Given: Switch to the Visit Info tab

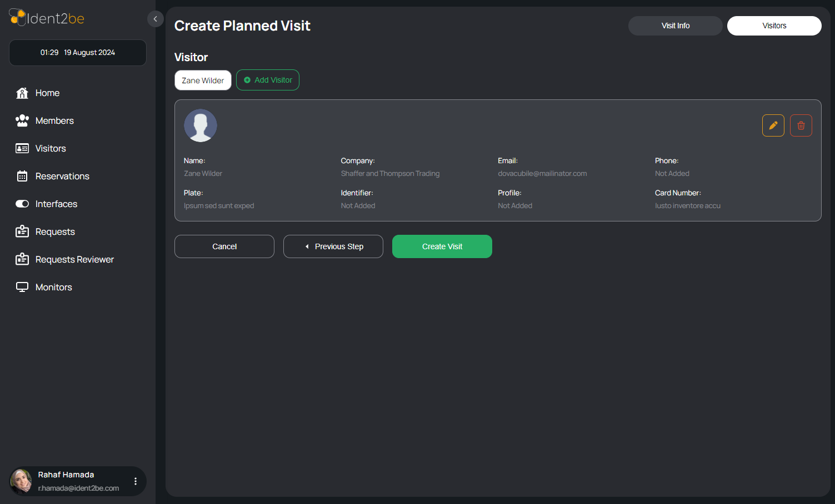Looking at the screenshot, I should pyautogui.click(x=676, y=26).
